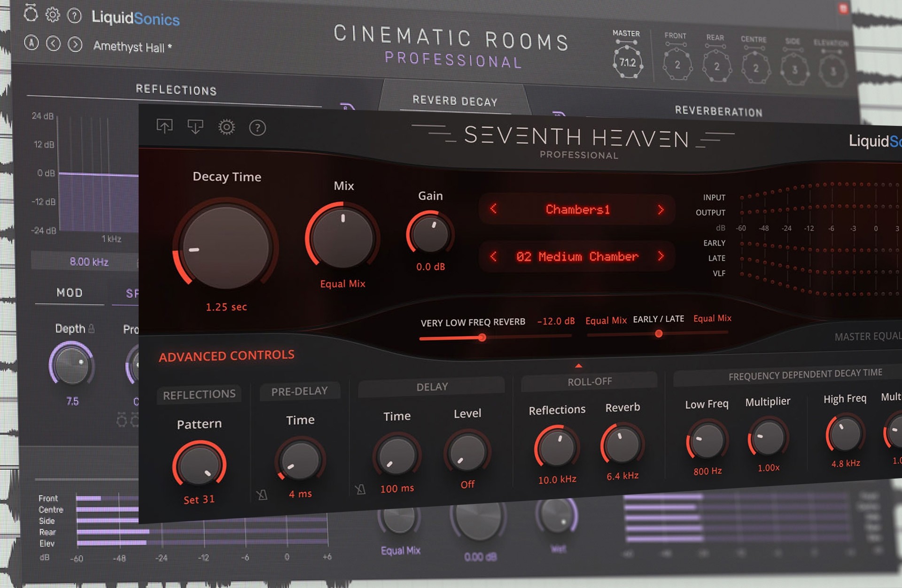Image resolution: width=902 pixels, height=588 pixels.
Task: Click the 100 ms delay time value
Action: [397, 488]
